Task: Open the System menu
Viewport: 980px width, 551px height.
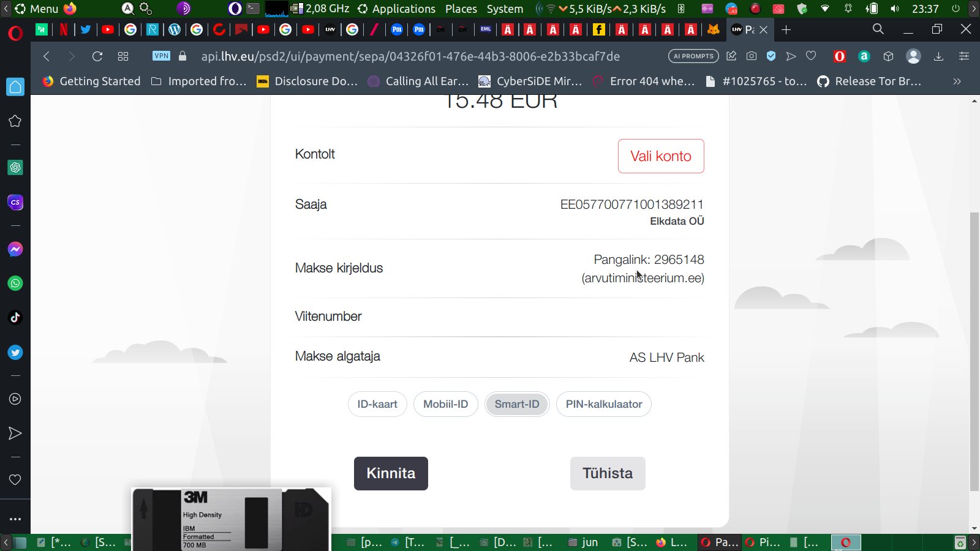Action: [505, 9]
